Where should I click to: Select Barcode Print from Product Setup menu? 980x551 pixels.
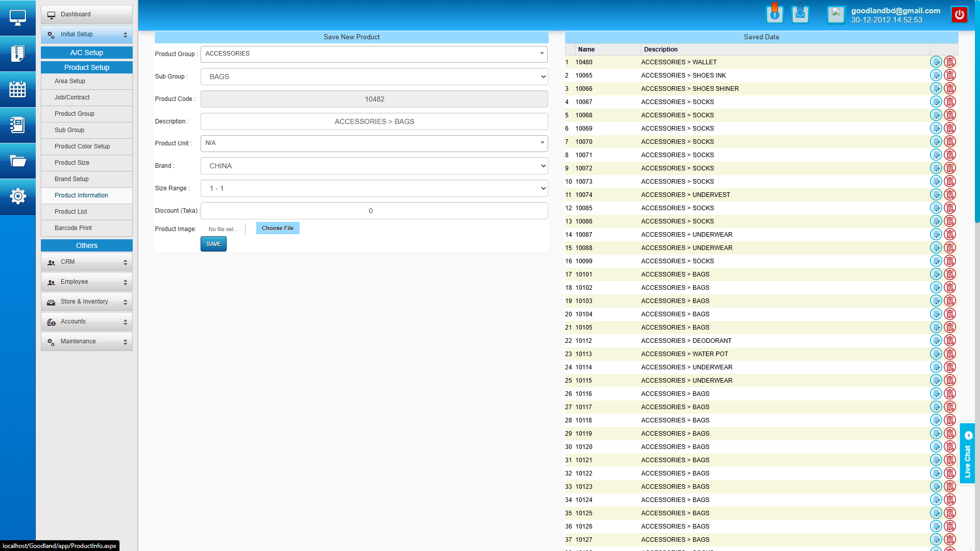(73, 228)
